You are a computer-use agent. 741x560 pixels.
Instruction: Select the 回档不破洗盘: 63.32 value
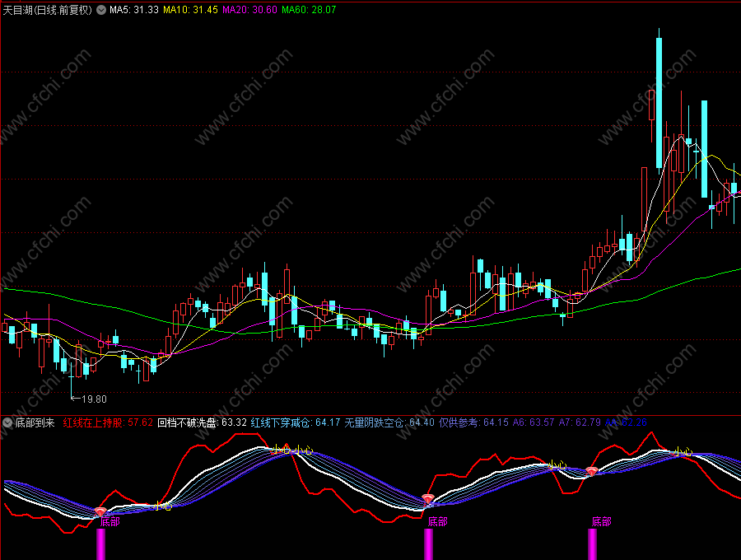pos(202,422)
